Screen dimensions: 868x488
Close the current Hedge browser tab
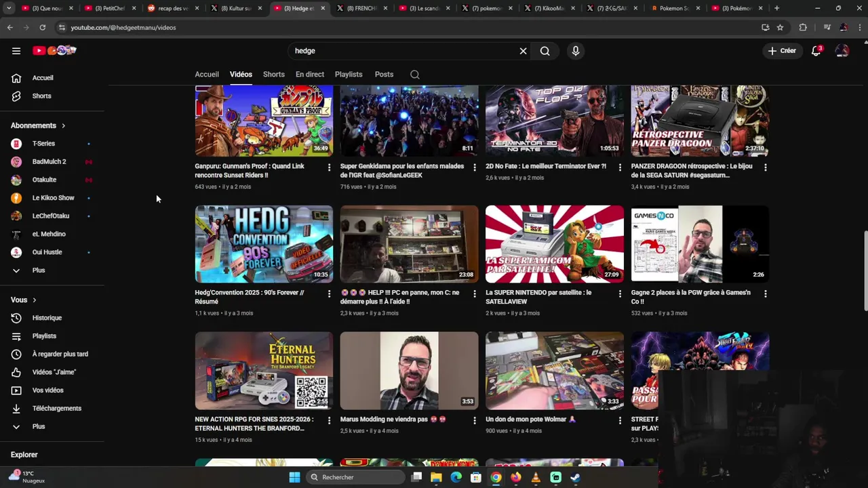322,8
